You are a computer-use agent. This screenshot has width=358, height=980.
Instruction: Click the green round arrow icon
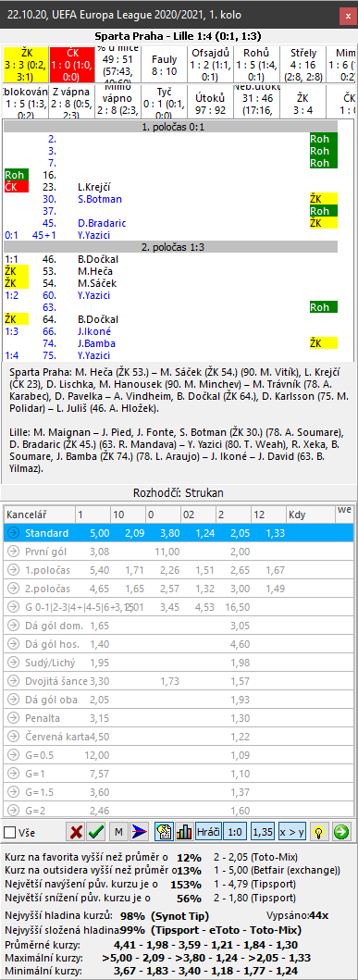pyautogui.click(x=341, y=833)
